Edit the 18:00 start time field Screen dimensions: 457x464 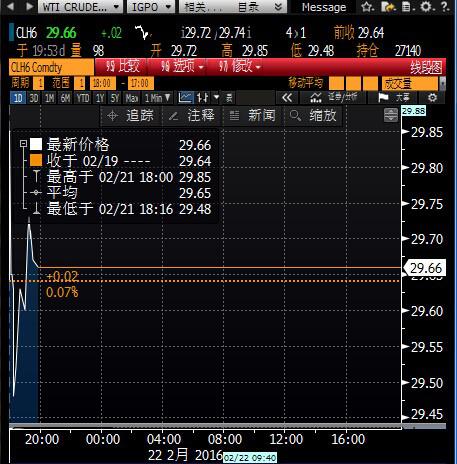point(102,83)
